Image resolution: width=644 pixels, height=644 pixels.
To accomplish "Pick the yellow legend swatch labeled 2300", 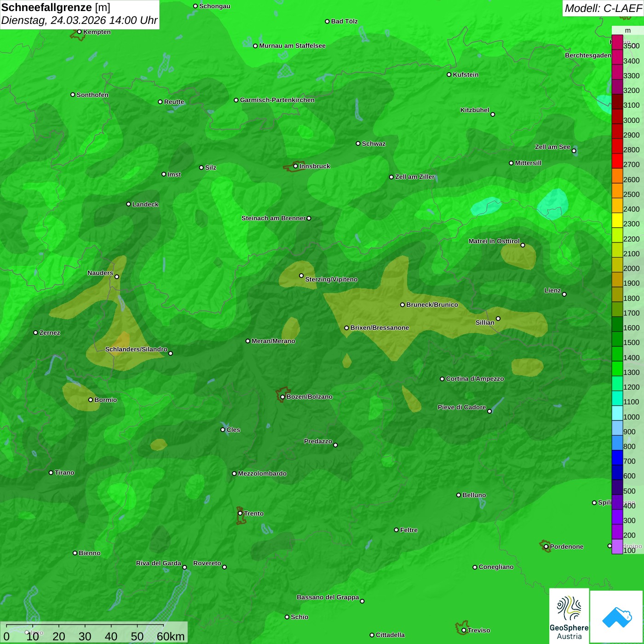I will point(617,220).
